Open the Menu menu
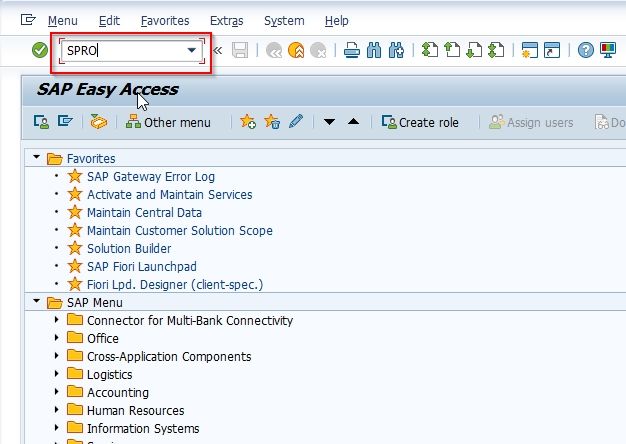 (x=63, y=21)
